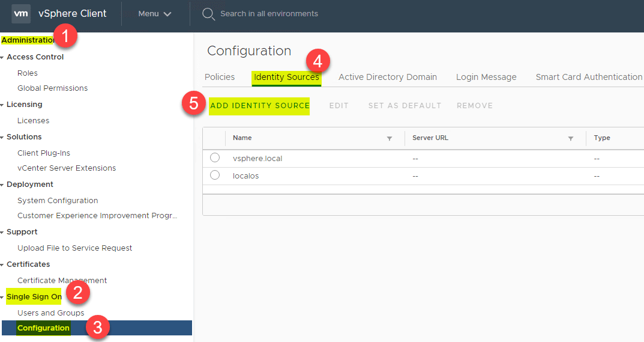Viewport: 644px width, 342px height.
Task: Click the Administration heading
Action: click(28, 40)
